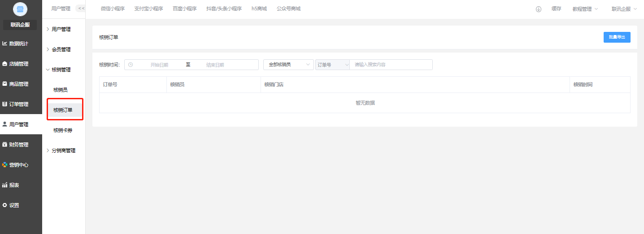
Task: Open the 核销员 submenu item
Action: 61,90
